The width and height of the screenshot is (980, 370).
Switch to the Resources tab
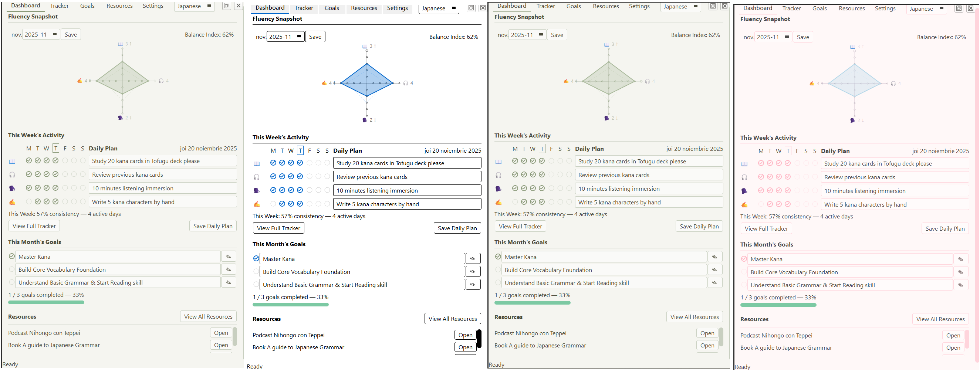pos(119,6)
